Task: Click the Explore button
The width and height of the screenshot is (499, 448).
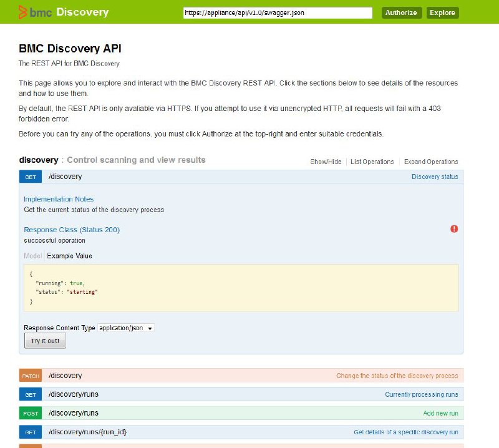Action: coord(442,12)
